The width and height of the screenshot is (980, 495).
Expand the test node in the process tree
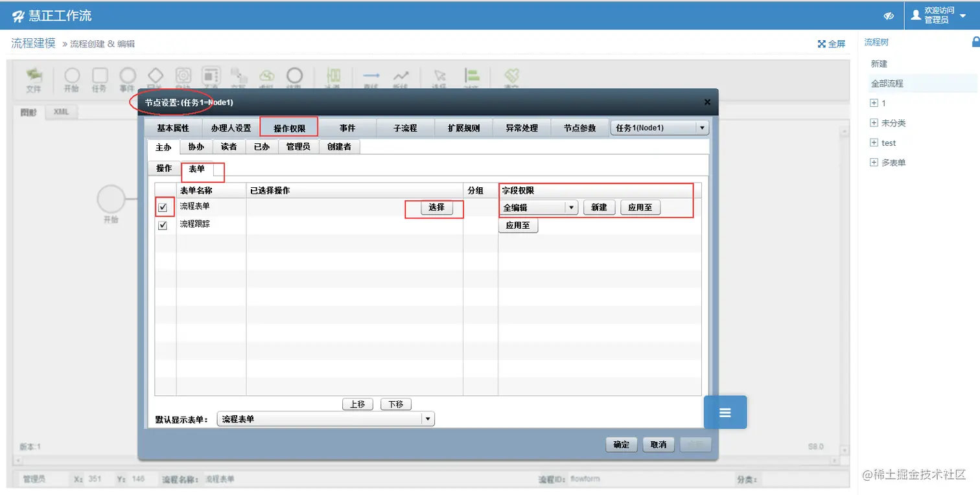(x=874, y=143)
